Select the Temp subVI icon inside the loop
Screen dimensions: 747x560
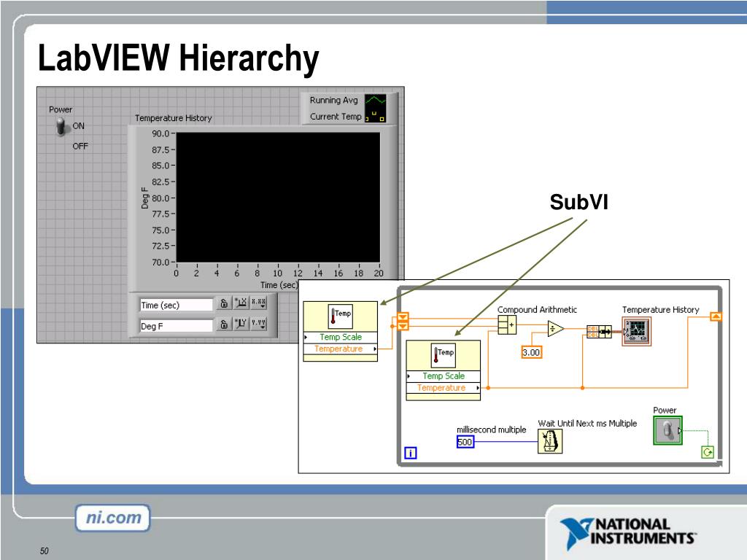tap(443, 355)
